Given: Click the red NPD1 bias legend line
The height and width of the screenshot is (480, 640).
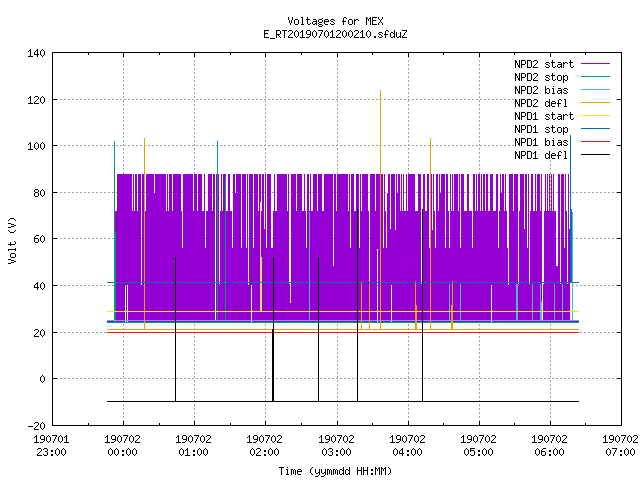Looking at the screenshot, I should coord(595,142).
